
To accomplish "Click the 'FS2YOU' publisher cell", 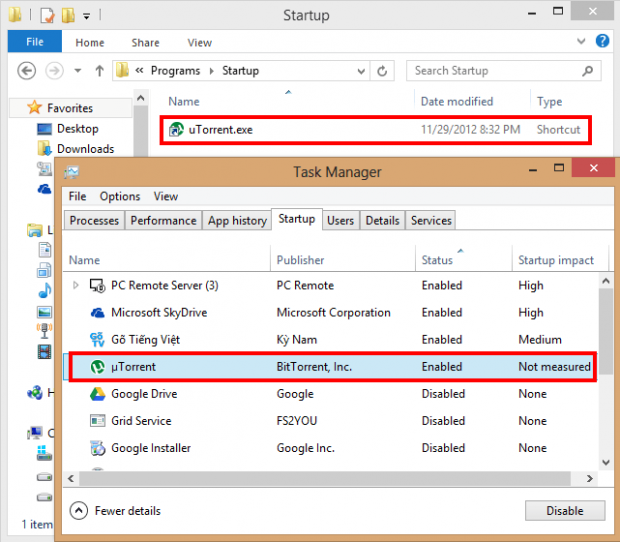I will coord(297,421).
